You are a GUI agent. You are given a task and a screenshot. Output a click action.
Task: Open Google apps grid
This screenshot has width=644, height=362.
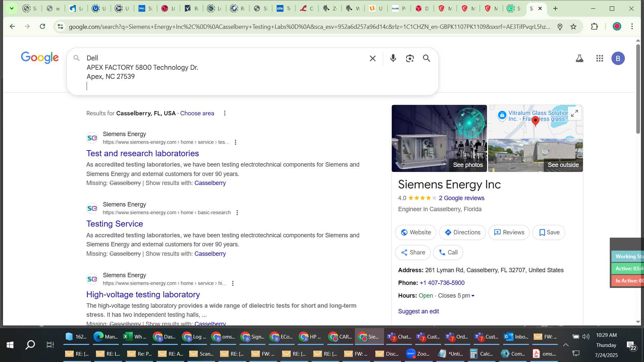pyautogui.click(x=600, y=58)
